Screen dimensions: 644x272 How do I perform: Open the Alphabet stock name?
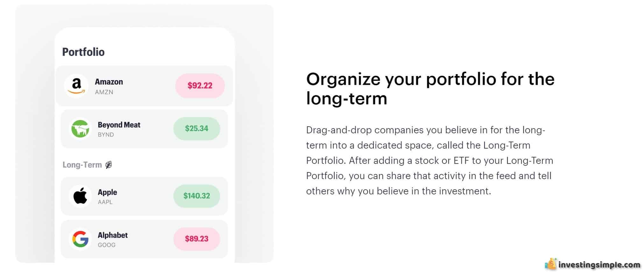(x=113, y=235)
